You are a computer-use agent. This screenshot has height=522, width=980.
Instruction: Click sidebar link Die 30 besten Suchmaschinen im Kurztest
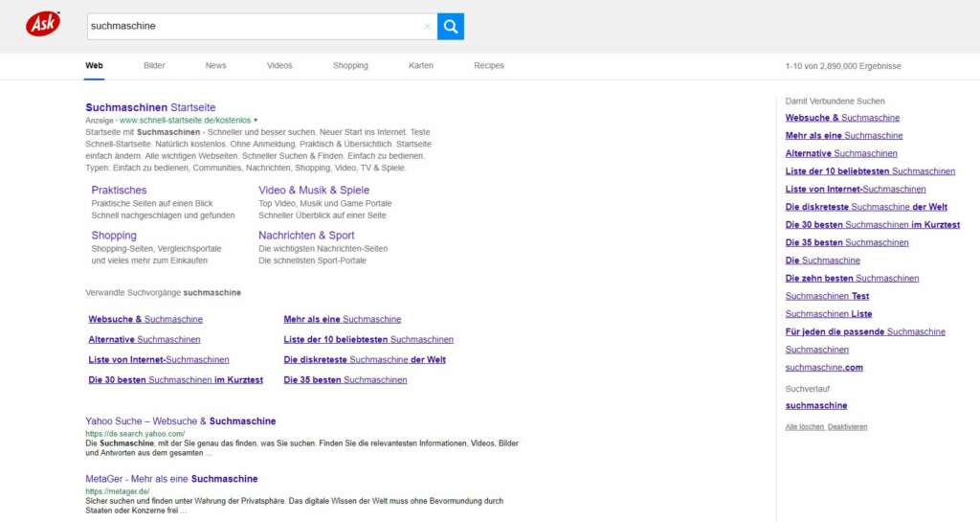point(873,224)
